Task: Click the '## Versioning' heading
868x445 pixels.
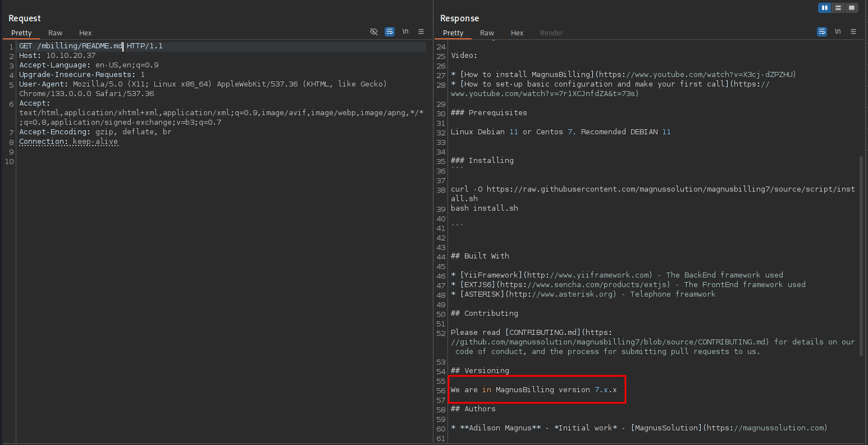Action: pyautogui.click(x=479, y=371)
